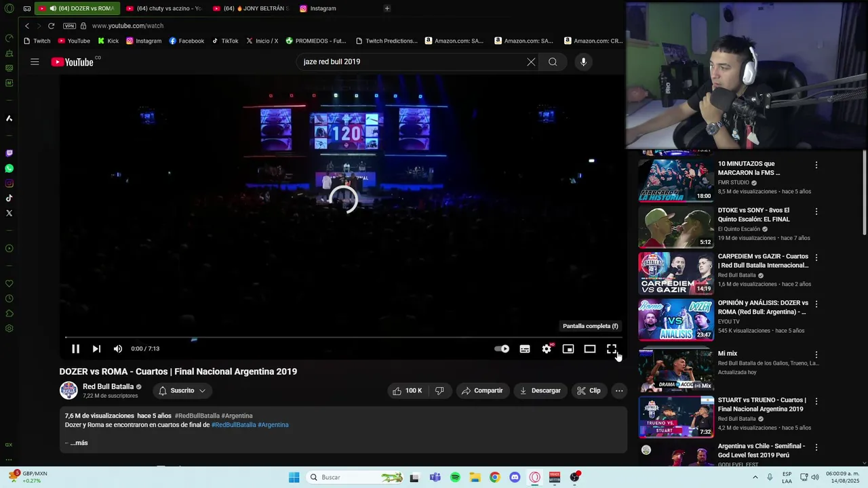
Task: Options menu for 10 MINUTAZOS video
Action: [816, 165]
